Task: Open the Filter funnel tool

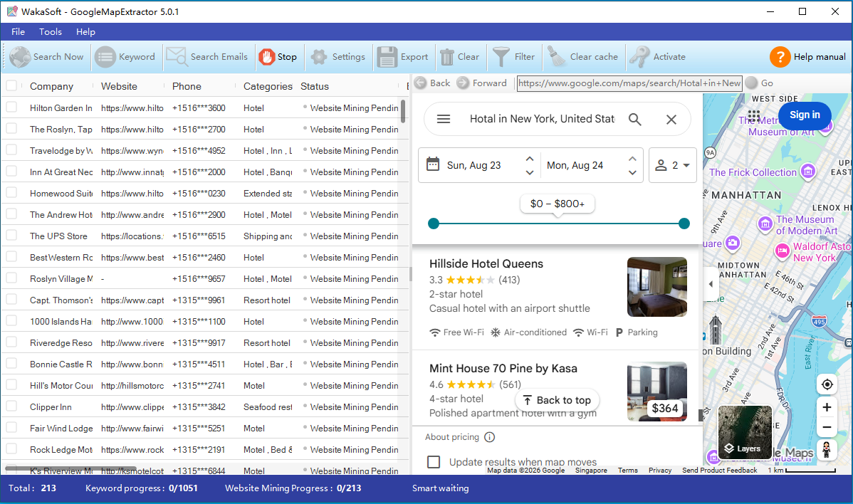Action: point(501,56)
